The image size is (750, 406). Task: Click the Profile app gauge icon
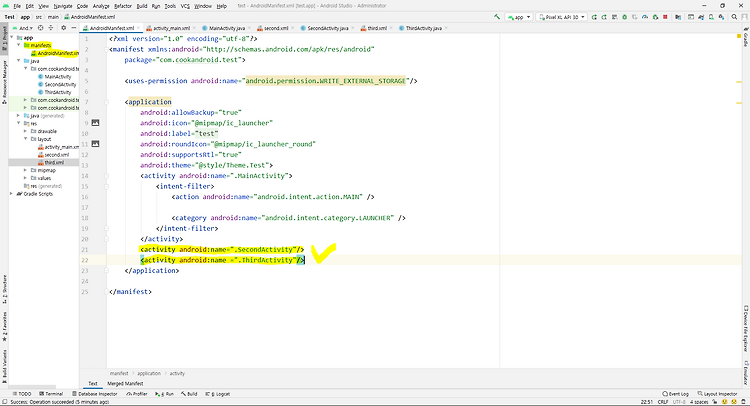tap(645, 17)
